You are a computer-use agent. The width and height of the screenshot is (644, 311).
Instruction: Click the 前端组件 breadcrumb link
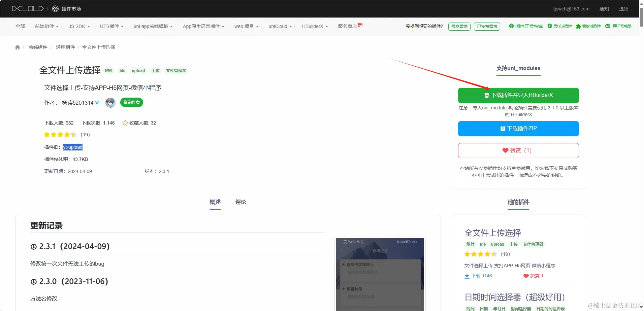(38, 47)
